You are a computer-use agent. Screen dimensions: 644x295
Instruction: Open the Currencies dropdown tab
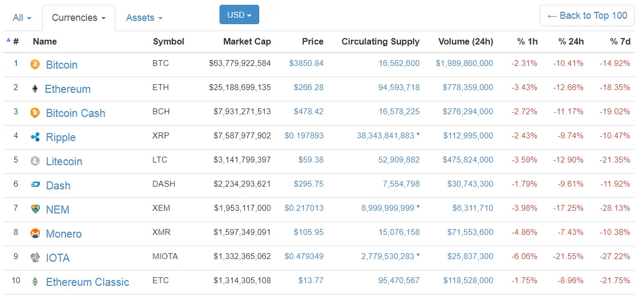(x=78, y=18)
